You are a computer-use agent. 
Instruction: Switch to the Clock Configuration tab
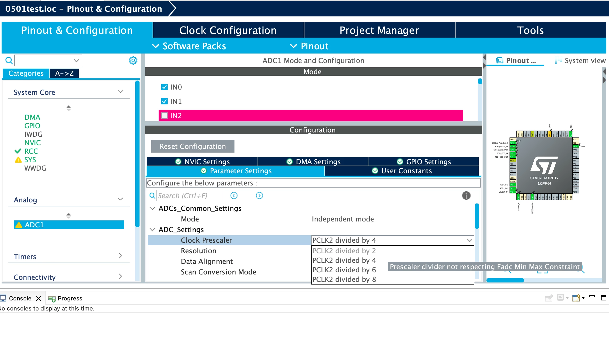tap(228, 30)
